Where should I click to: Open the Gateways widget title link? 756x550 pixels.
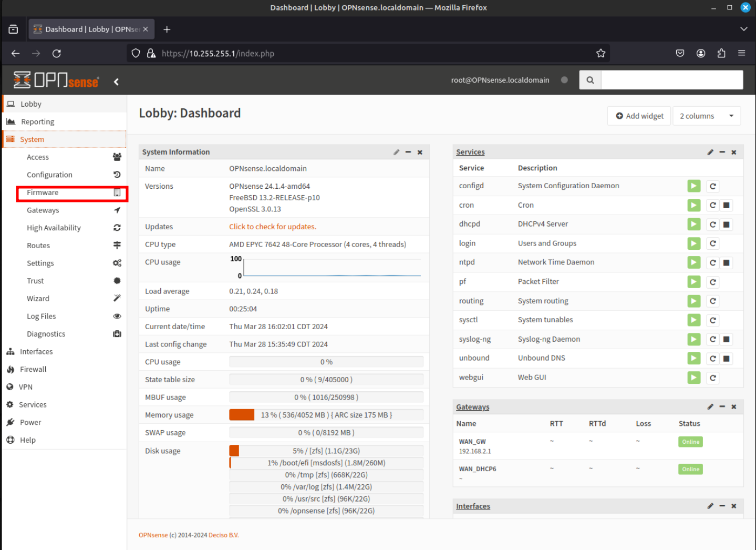click(473, 407)
